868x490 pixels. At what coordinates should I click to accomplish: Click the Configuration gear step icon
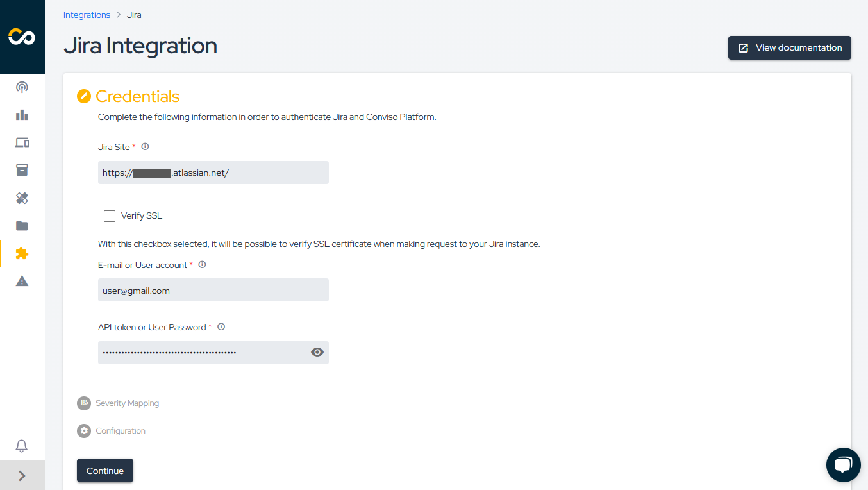(84, 431)
